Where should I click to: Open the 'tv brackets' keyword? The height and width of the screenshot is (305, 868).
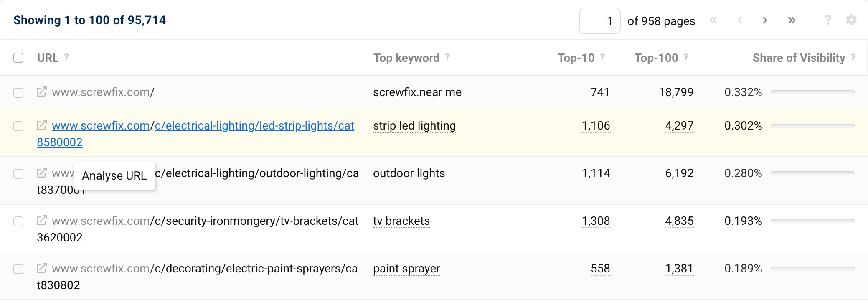401,221
